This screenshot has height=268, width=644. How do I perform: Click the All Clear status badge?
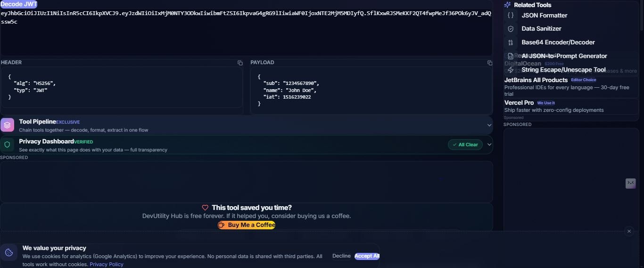[465, 145]
